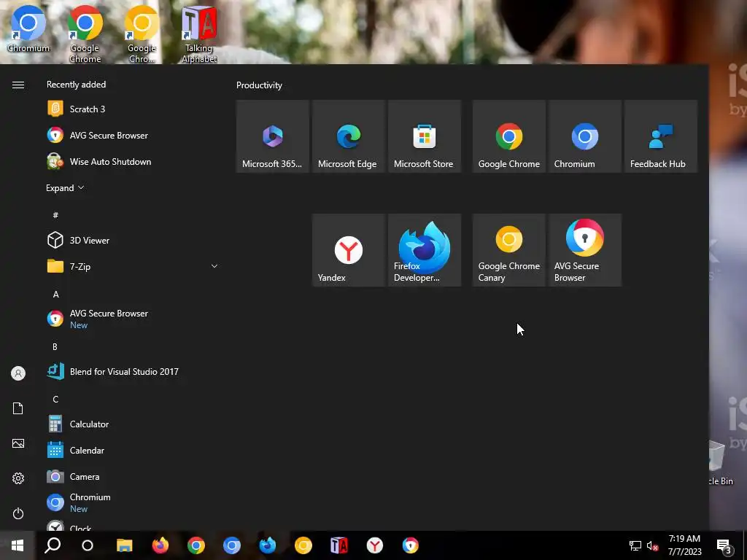Open Talking Alphabet from taskbar
747x560 pixels.
(x=339, y=545)
